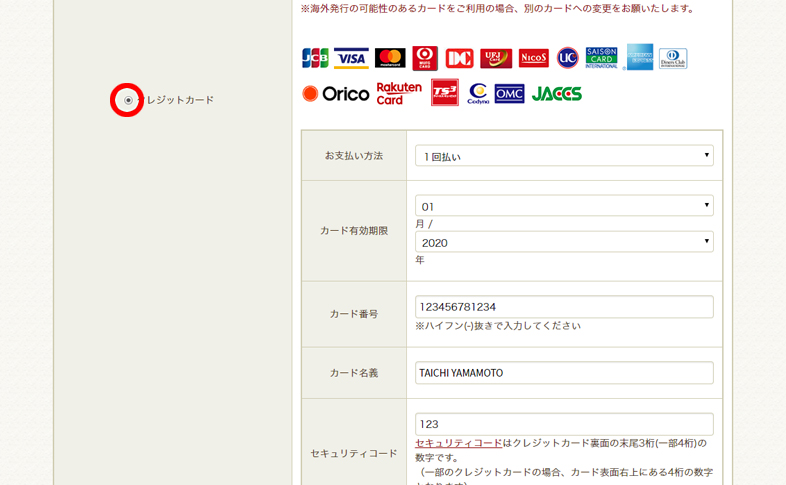
Task: Click the OMC card logo
Action: coord(510,94)
